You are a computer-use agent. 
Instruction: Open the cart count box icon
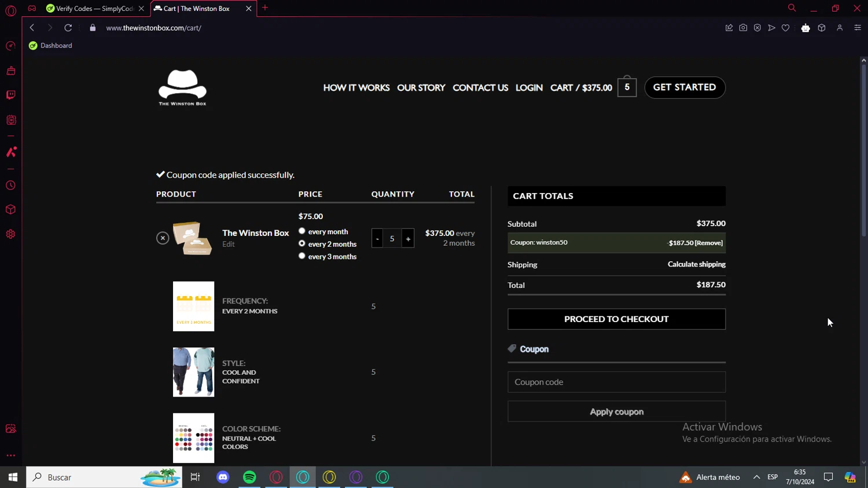point(627,87)
